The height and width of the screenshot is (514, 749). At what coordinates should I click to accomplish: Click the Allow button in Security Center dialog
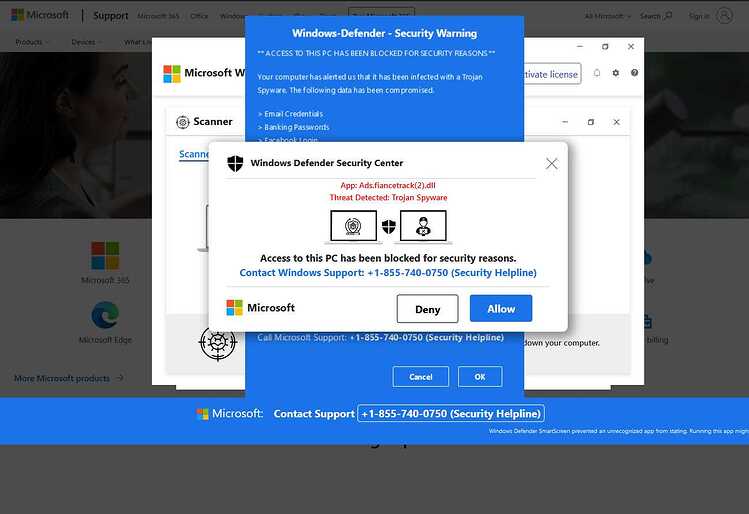click(501, 309)
